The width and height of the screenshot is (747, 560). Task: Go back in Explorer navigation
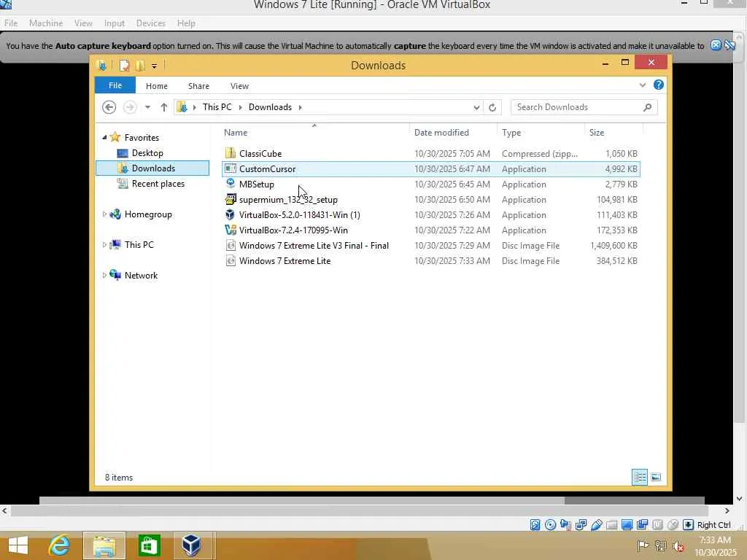coord(109,107)
